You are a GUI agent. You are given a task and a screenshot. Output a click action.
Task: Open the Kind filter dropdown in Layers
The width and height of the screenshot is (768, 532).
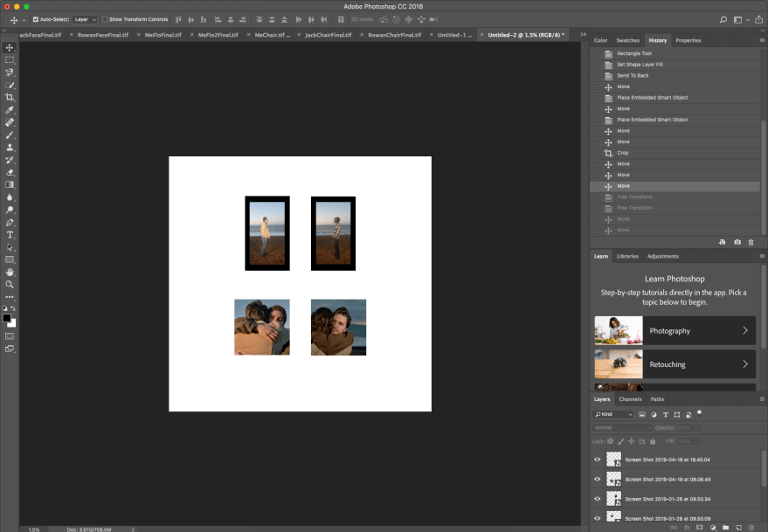click(614, 414)
